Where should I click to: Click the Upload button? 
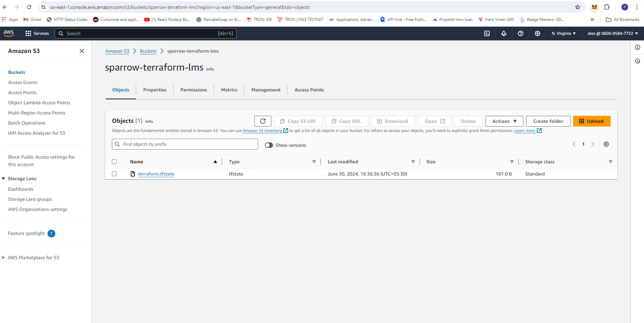point(592,121)
